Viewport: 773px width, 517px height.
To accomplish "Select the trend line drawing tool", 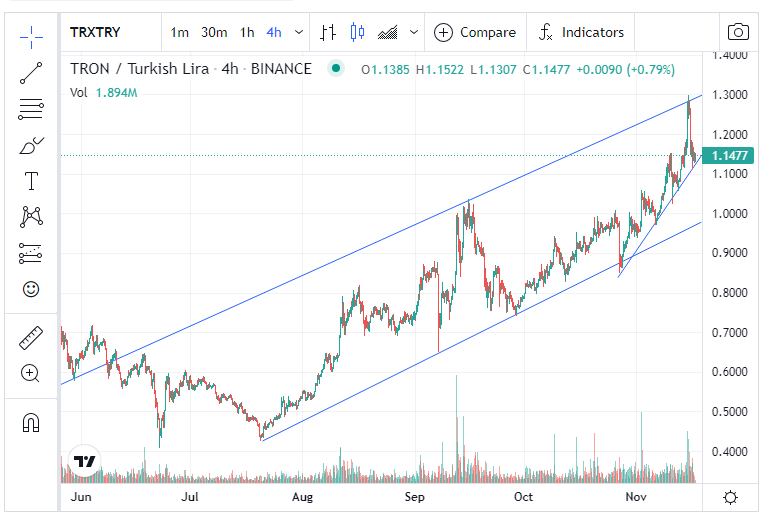I will pyautogui.click(x=31, y=73).
